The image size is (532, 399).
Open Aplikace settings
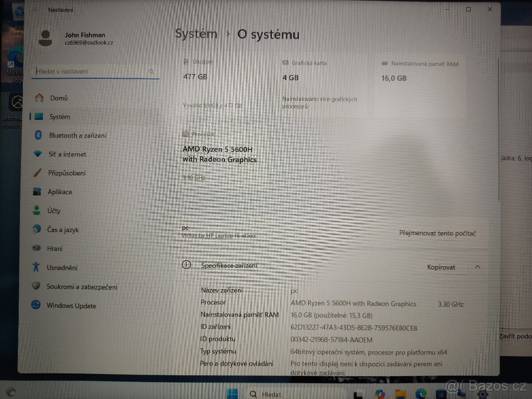(x=60, y=192)
